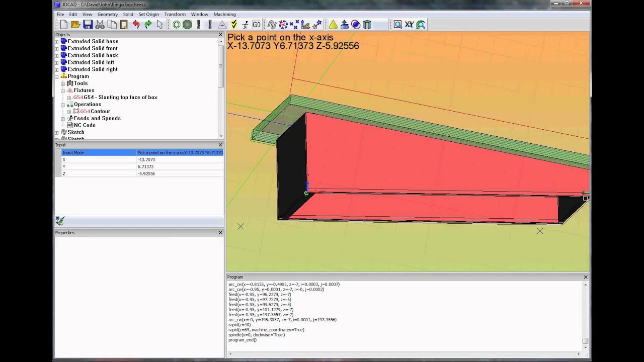644x362 pixels.
Task: Click the yellow check marks icon
Action: (233, 24)
